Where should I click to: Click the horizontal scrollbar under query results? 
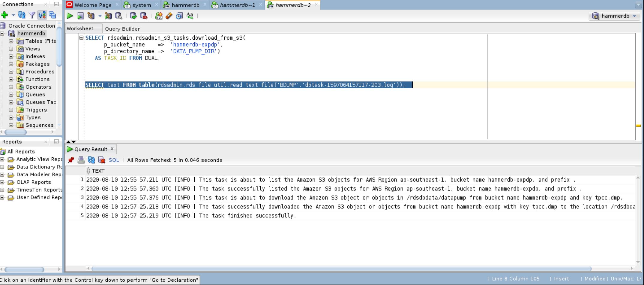point(341,268)
